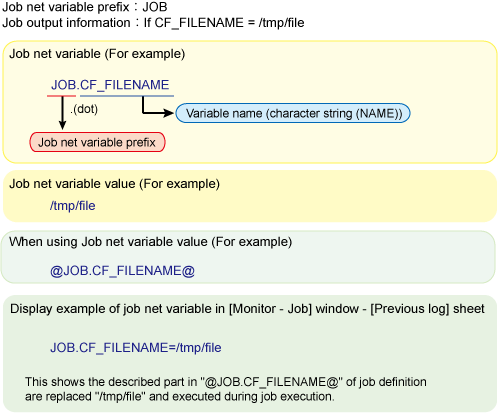Click the When using Job net variable value heading
This screenshot has width=498, height=413.
tap(150, 242)
